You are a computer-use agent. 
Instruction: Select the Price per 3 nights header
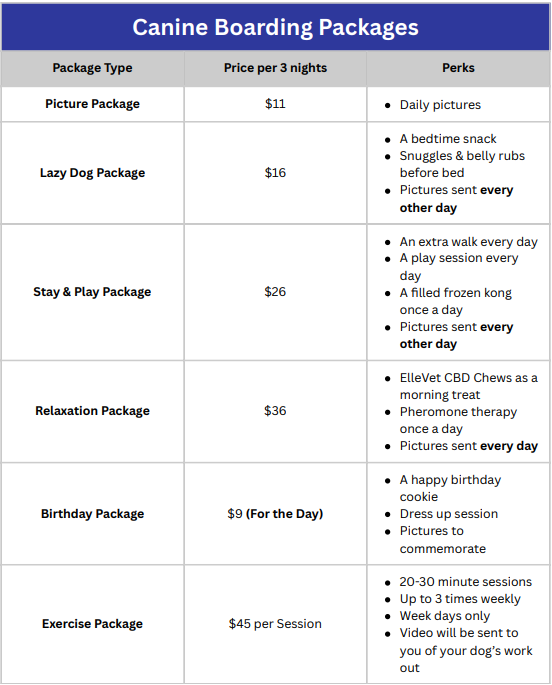[275, 68]
